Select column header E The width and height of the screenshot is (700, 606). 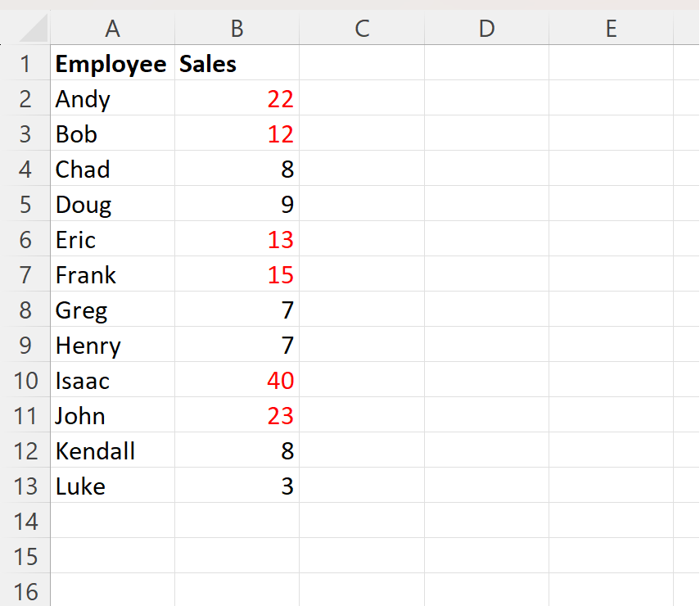[x=611, y=29]
